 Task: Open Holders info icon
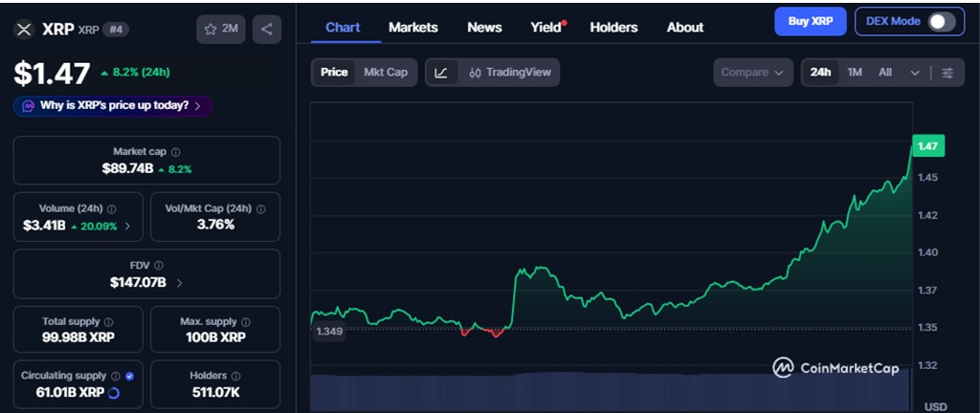click(235, 376)
